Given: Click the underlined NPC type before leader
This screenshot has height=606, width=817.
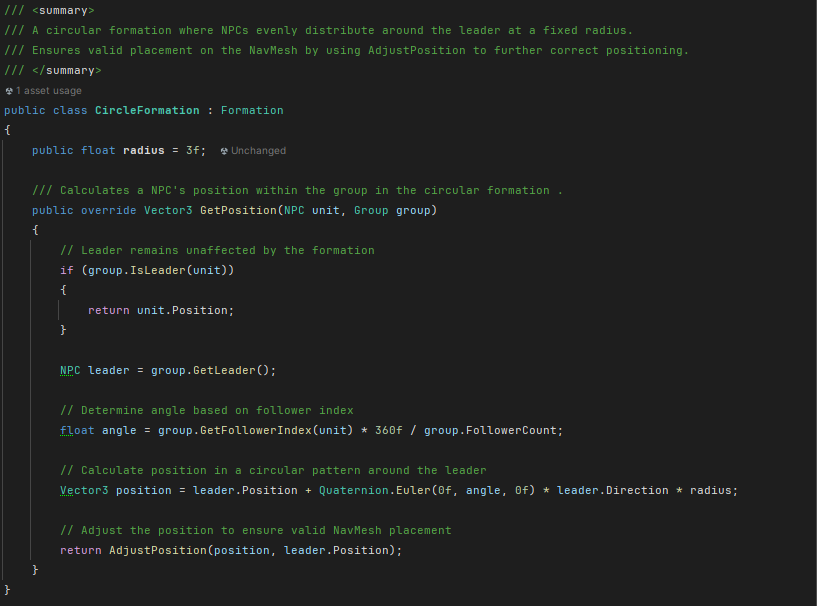Looking at the screenshot, I should click(70, 370).
